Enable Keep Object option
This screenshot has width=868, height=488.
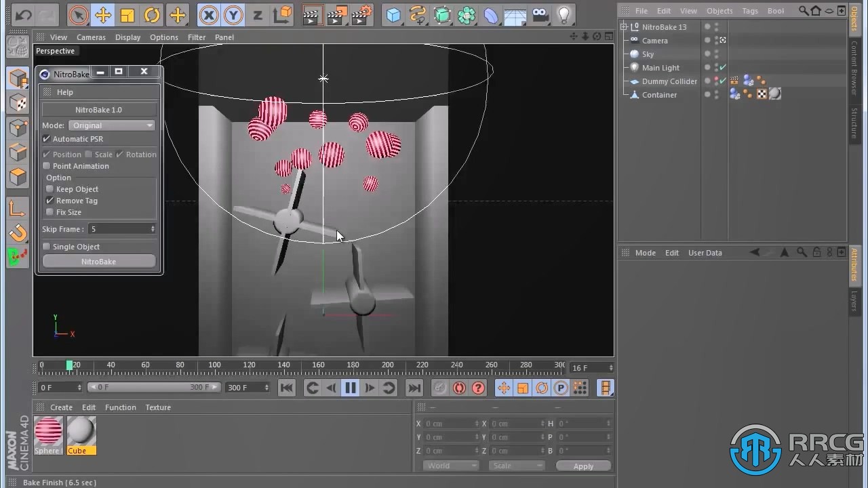(x=50, y=189)
